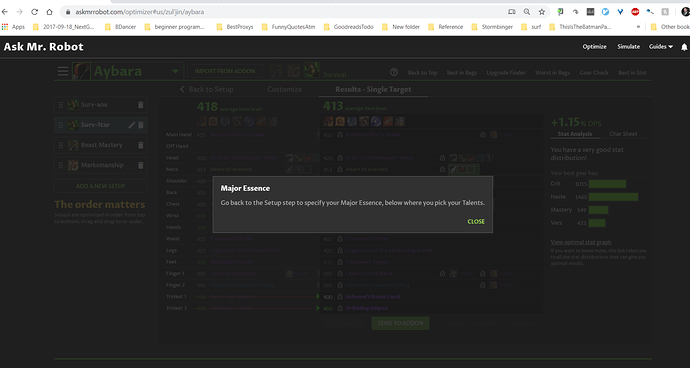Jump to Worst in Bags section
Screen dimensions: 690x368
pos(553,73)
